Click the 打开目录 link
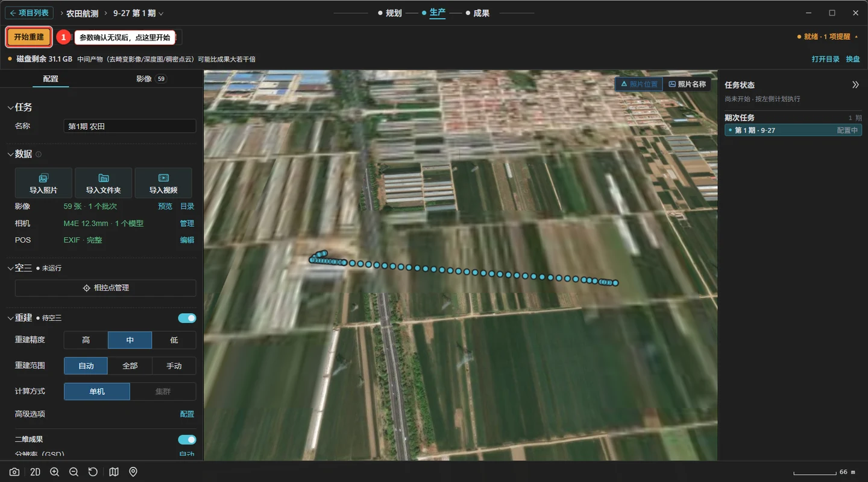868x482 pixels. pos(826,59)
